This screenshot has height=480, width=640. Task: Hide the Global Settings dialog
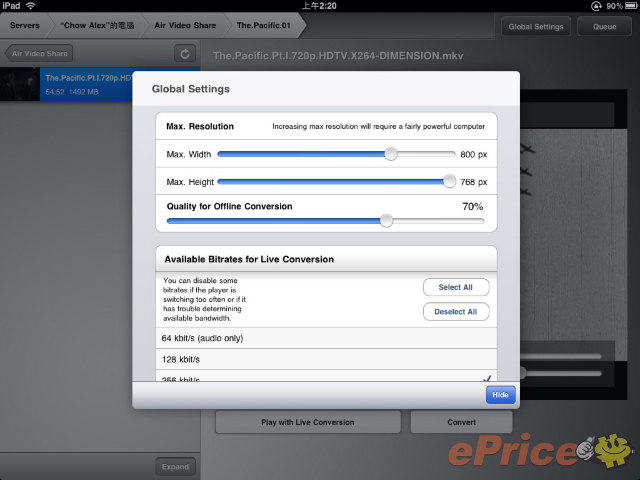coord(500,395)
